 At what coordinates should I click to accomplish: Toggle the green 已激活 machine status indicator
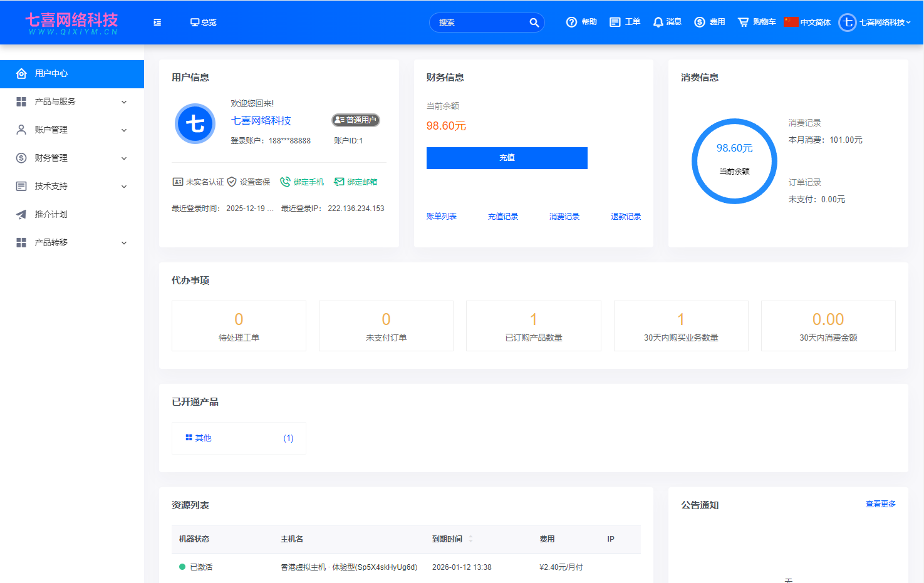(x=181, y=567)
